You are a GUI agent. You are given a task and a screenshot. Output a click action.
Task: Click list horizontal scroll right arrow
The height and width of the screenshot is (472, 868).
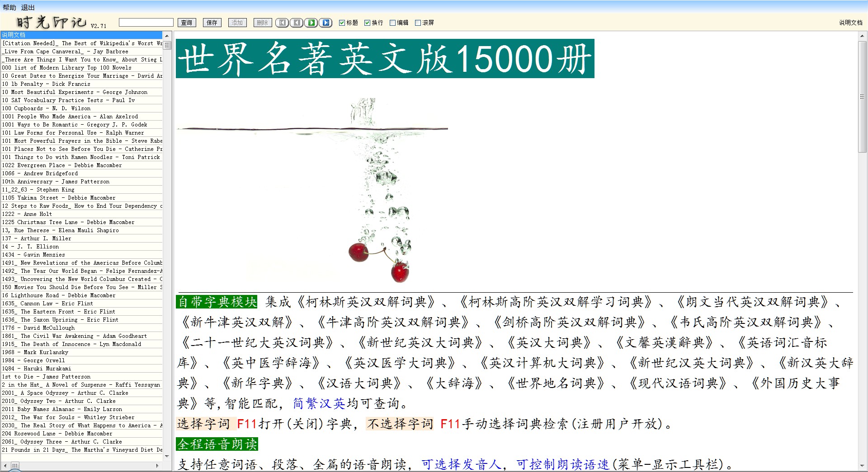(x=157, y=466)
